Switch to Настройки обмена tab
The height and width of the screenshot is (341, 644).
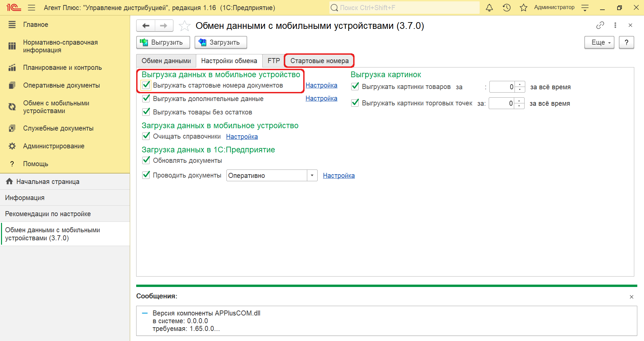pyautogui.click(x=229, y=61)
